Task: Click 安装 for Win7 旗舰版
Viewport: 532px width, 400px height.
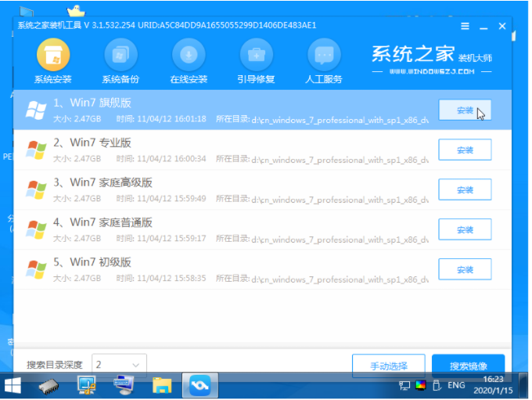Action: point(465,110)
